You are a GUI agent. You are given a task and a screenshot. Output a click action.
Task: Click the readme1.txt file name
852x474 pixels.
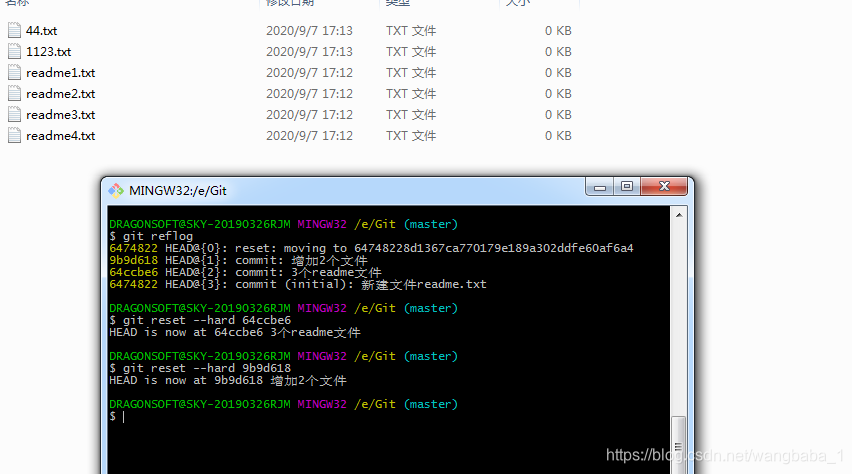point(60,72)
